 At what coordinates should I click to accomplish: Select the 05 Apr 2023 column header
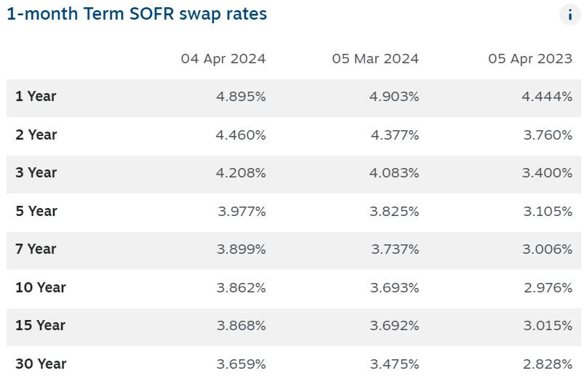(530, 59)
